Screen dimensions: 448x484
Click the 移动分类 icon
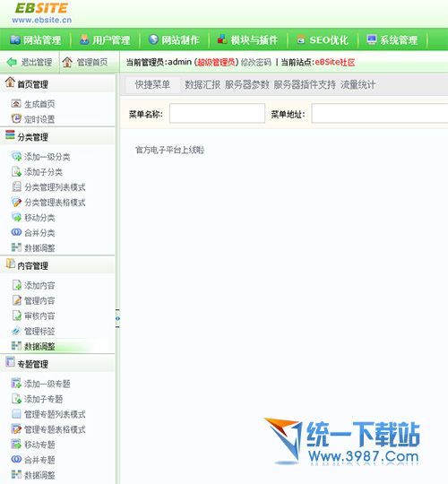pos(16,217)
